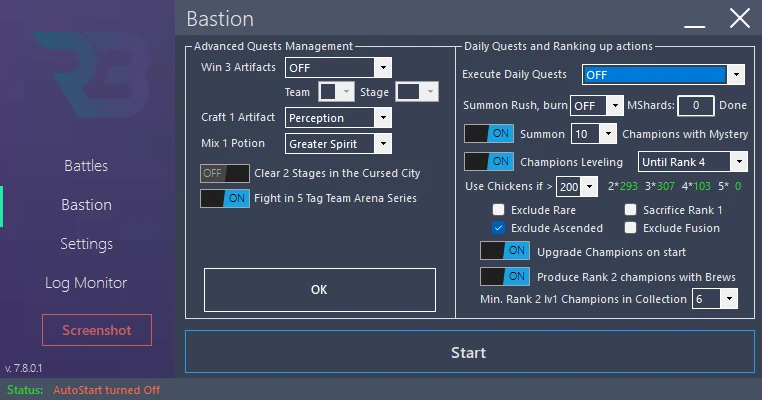Open the Log Monitor section
The image size is (762, 400).
click(x=86, y=282)
